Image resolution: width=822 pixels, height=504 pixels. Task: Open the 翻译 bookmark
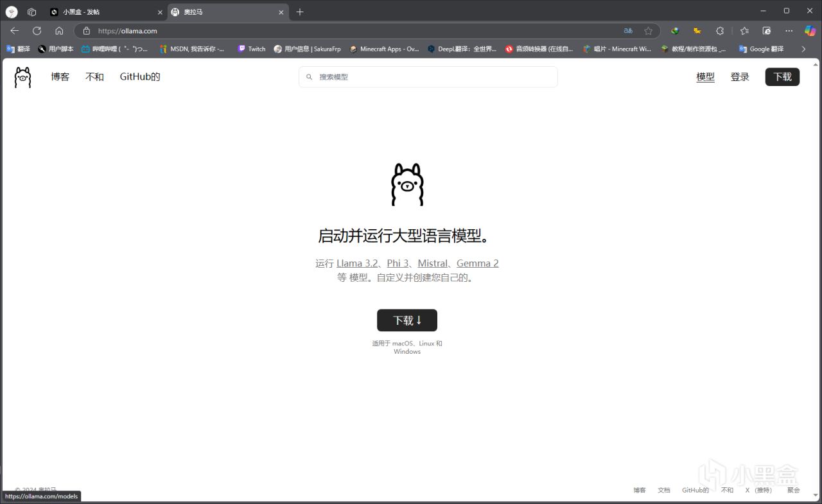tap(18, 49)
